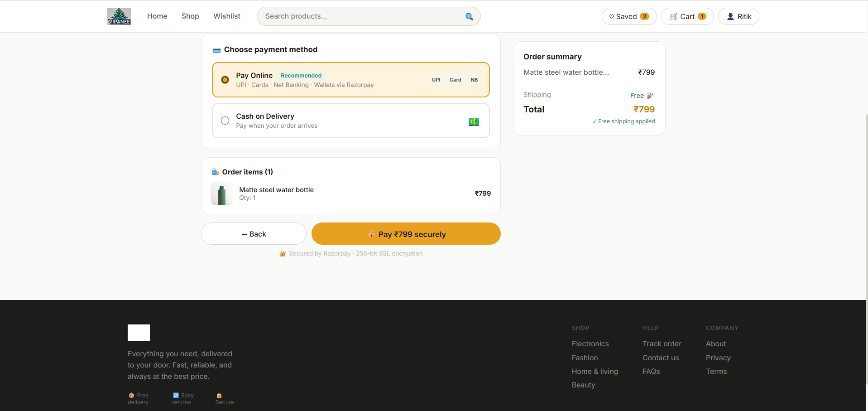Click the cash icon on Cash on Delivery
868x411 pixels.
(x=474, y=122)
